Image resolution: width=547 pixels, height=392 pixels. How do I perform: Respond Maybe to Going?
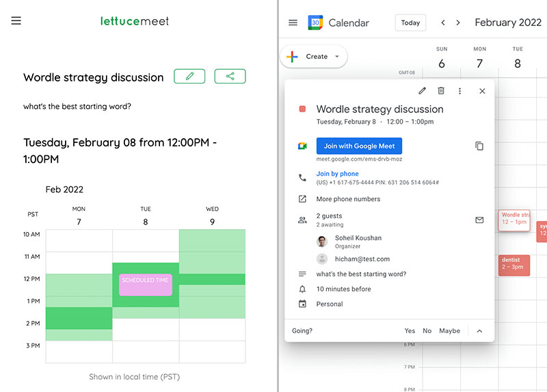click(449, 330)
